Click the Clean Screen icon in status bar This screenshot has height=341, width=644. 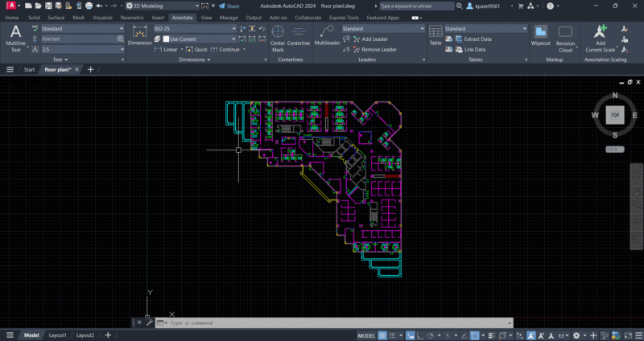point(628,335)
